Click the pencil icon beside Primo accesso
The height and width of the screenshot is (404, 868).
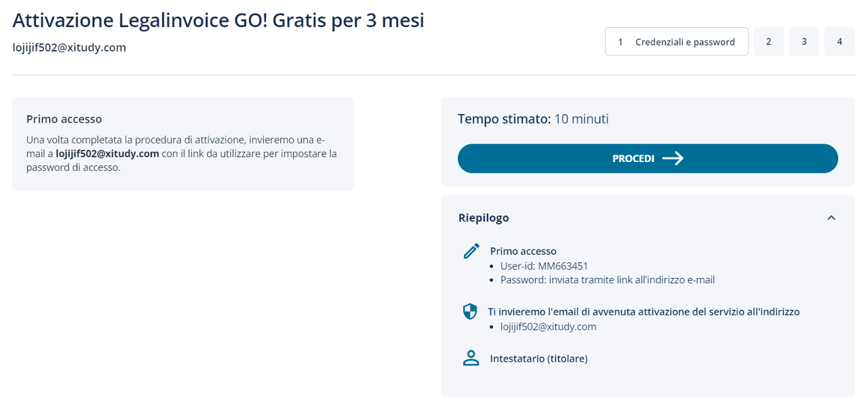[471, 251]
